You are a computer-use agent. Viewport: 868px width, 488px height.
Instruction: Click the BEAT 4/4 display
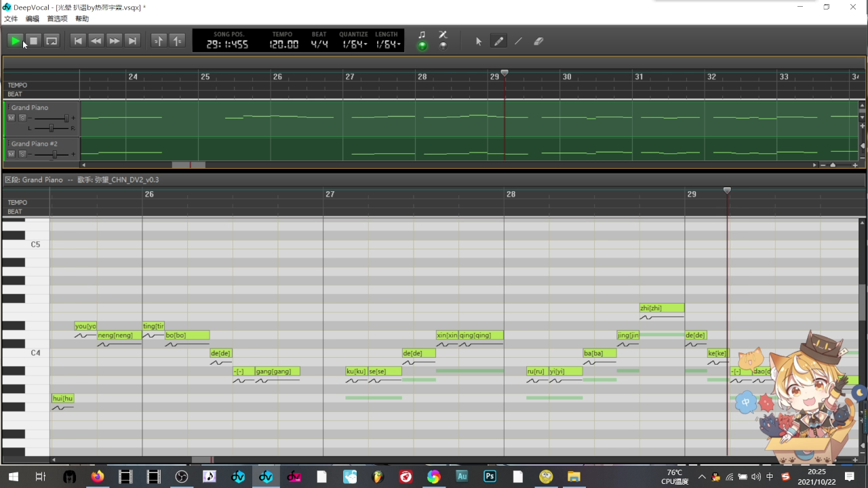click(319, 45)
